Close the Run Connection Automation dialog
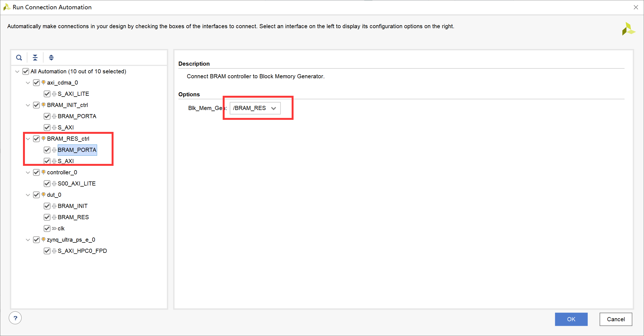Screen dimensions: 644x336 coord(636,7)
